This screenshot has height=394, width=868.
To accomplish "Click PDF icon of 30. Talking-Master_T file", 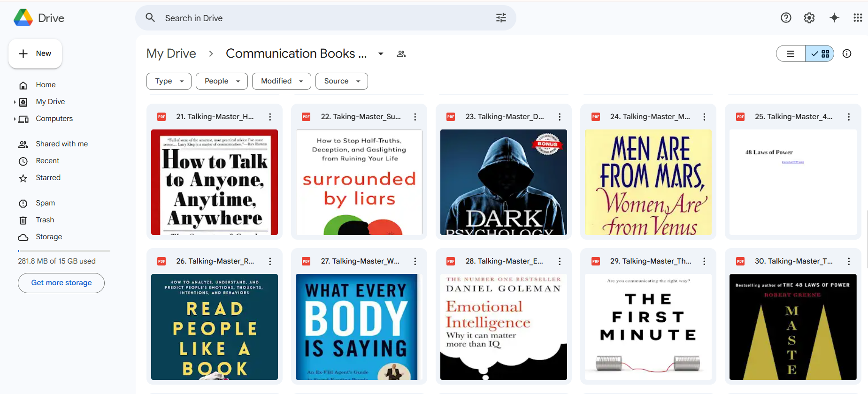I will (740, 261).
